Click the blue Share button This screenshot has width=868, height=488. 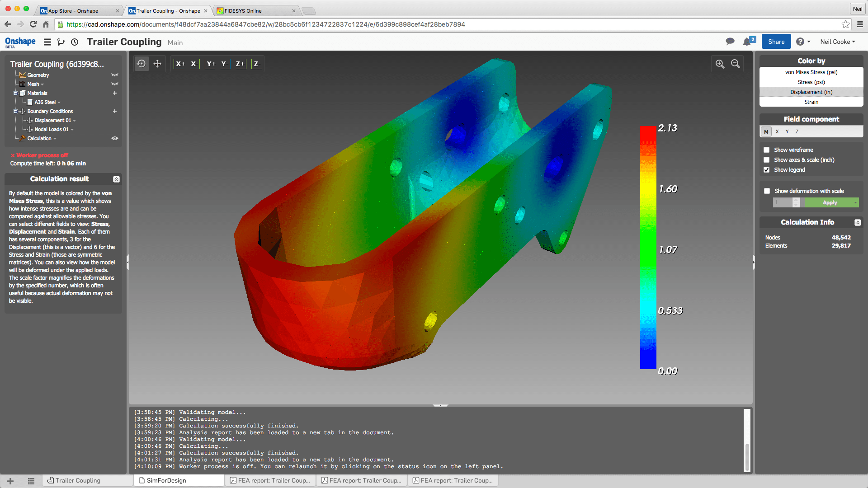[x=776, y=42]
